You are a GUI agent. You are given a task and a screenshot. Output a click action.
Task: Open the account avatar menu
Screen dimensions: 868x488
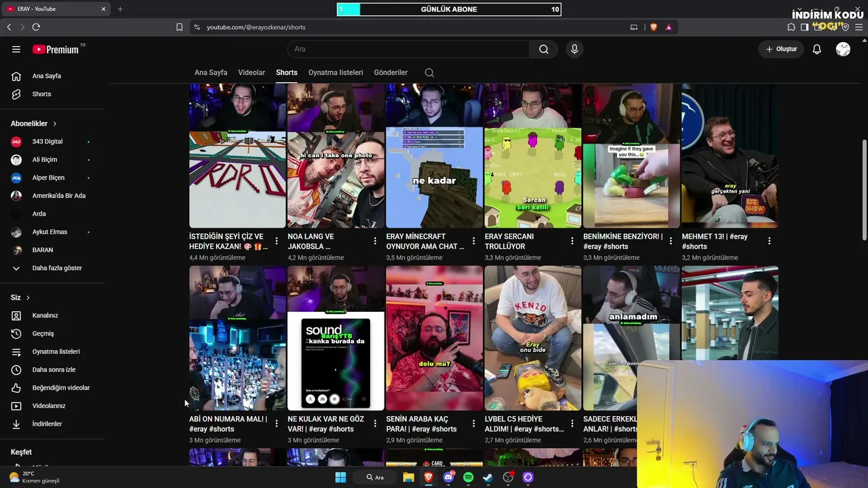click(843, 49)
